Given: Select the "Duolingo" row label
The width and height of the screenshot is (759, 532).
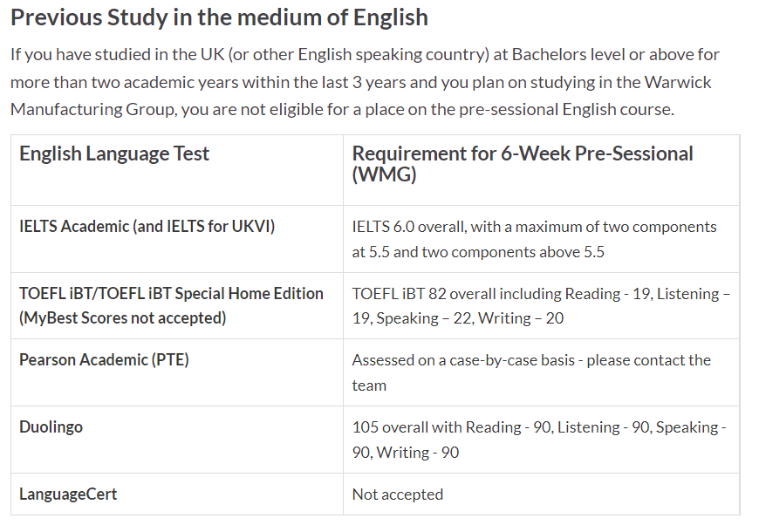Looking at the screenshot, I should 51,427.
